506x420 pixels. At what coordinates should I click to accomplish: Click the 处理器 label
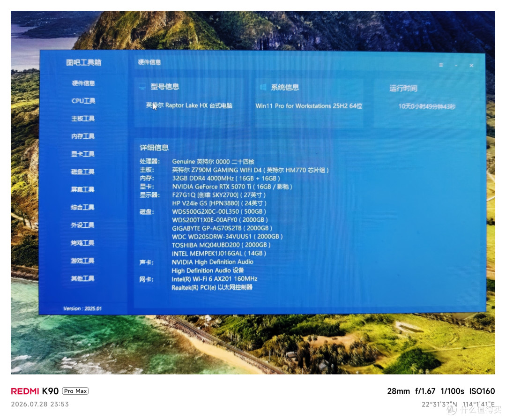(x=150, y=161)
